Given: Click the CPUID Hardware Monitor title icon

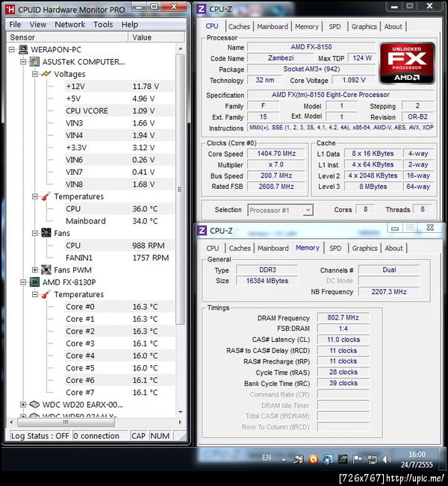Looking at the screenshot, I should 10,10.
